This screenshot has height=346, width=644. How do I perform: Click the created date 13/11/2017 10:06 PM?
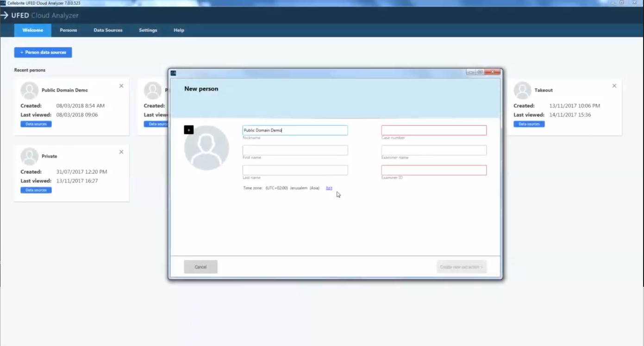(575, 106)
